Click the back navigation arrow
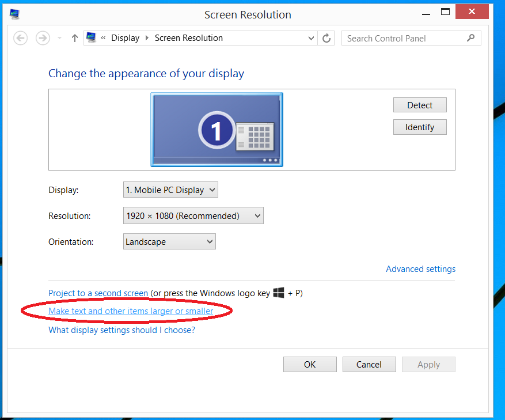505x420 pixels. [21, 38]
